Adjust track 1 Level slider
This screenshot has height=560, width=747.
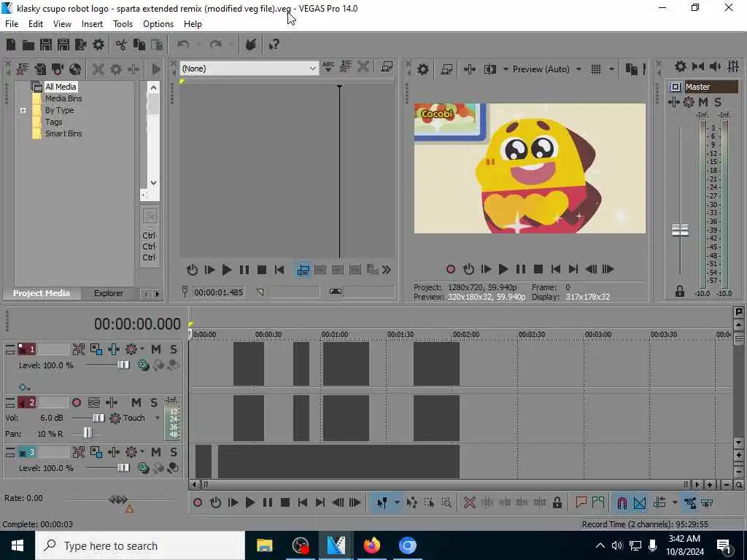pyautogui.click(x=123, y=365)
